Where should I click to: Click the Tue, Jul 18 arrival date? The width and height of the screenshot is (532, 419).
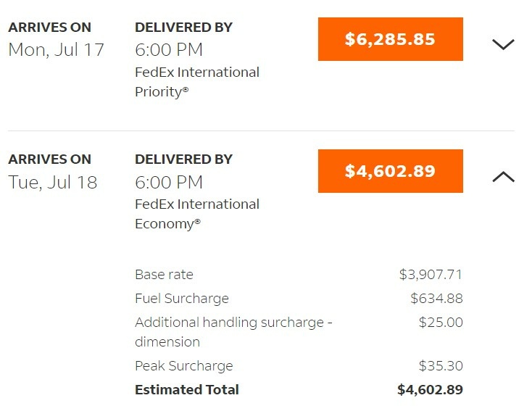(53, 182)
